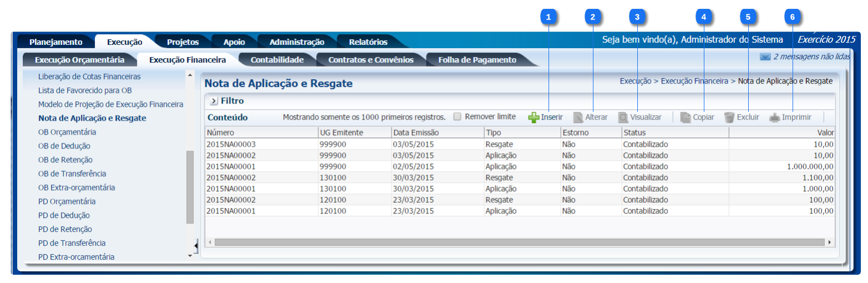Click the Visualizar magnifier icon

pyautogui.click(x=623, y=117)
